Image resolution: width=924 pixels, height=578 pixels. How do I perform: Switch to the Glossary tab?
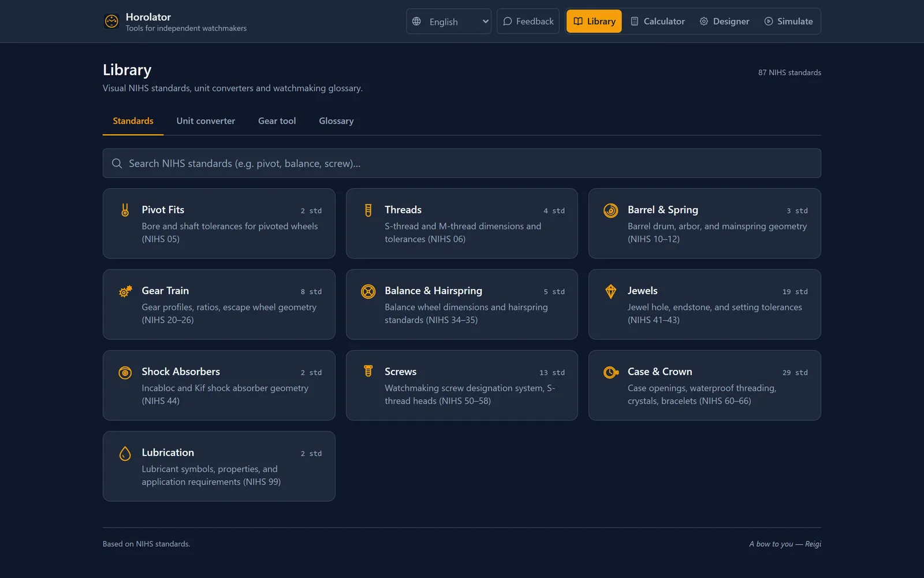coord(336,121)
